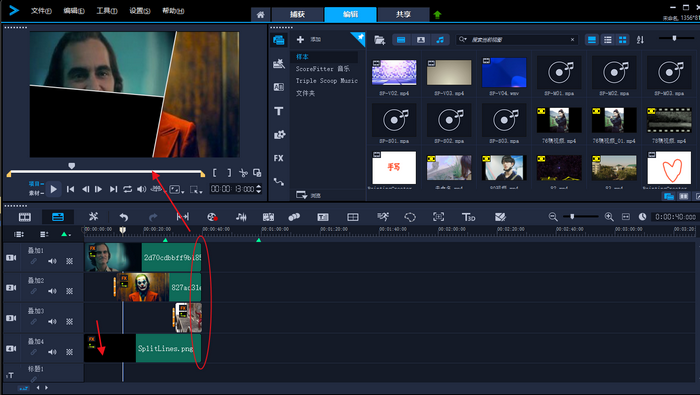
Task: Open the Graphics/overlay library icon
Action: tap(279, 134)
